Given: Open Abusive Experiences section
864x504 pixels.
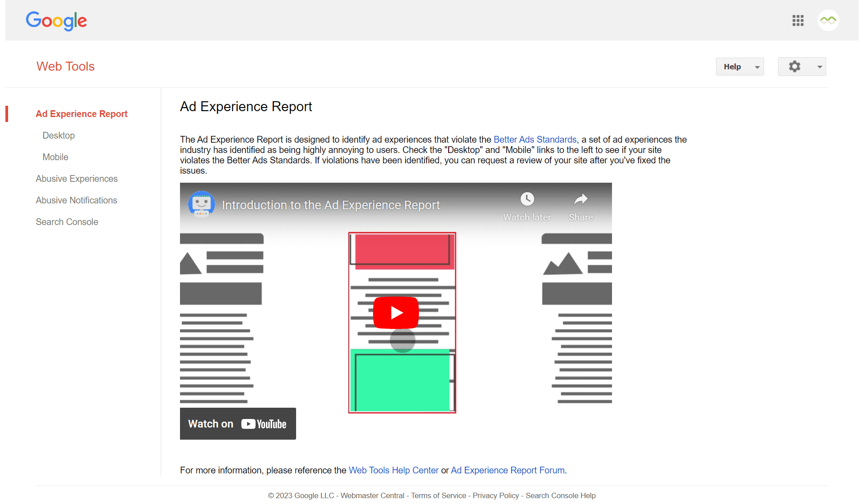Looking at the screenshot, I should [76, 179].
